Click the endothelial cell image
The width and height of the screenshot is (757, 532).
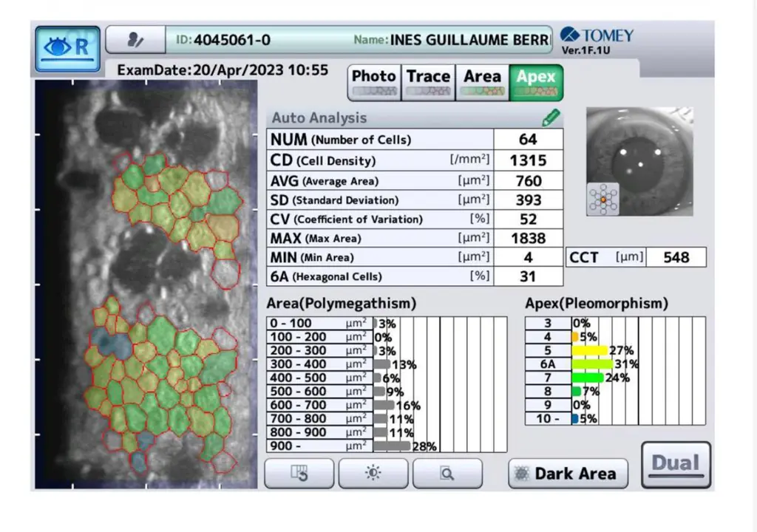click(146, 284)
